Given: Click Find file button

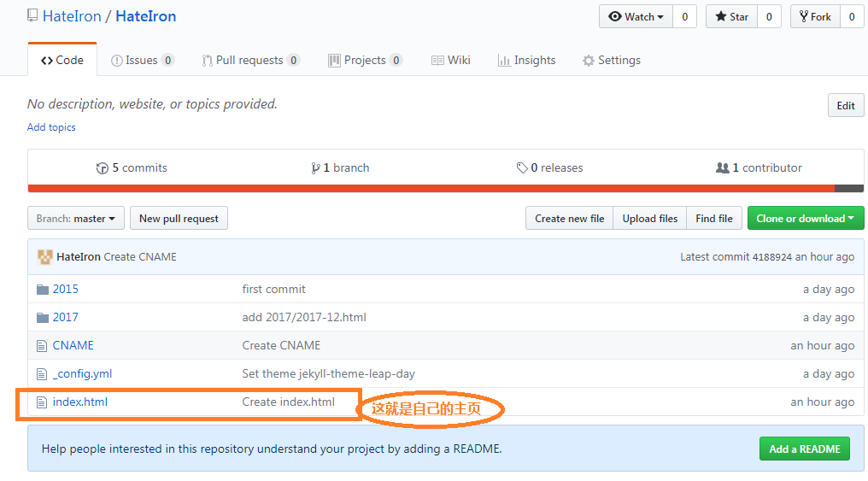Looking at the screenshot, I should 714,219.
